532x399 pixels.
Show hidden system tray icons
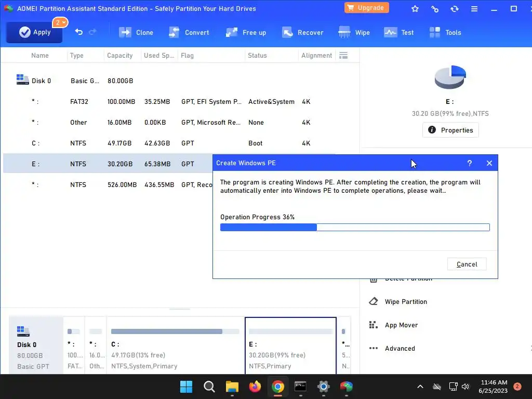tap(420, 387)
